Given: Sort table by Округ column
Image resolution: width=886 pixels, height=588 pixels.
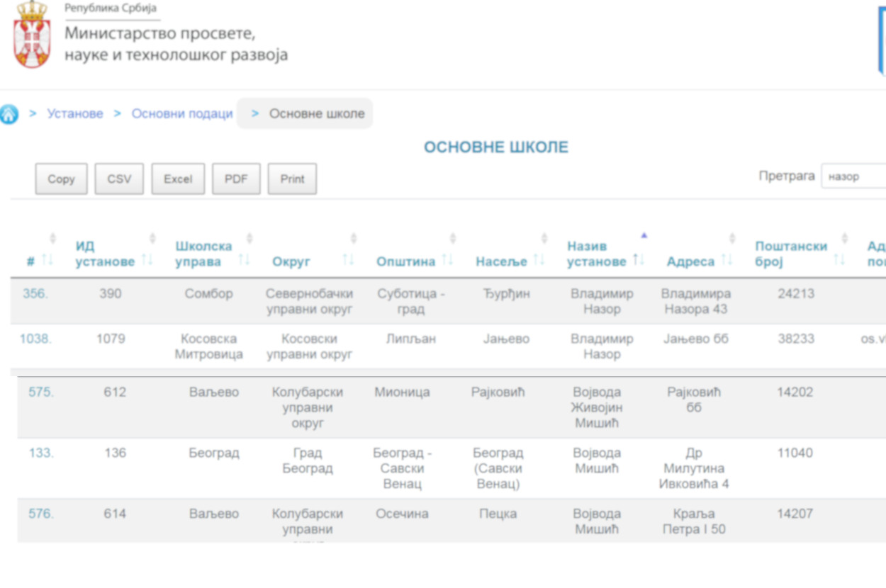Looking at the screenshot, I should pos(291,262).
